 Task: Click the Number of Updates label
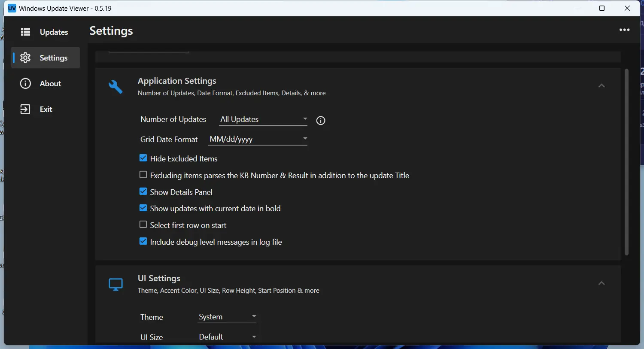point(173,119)
